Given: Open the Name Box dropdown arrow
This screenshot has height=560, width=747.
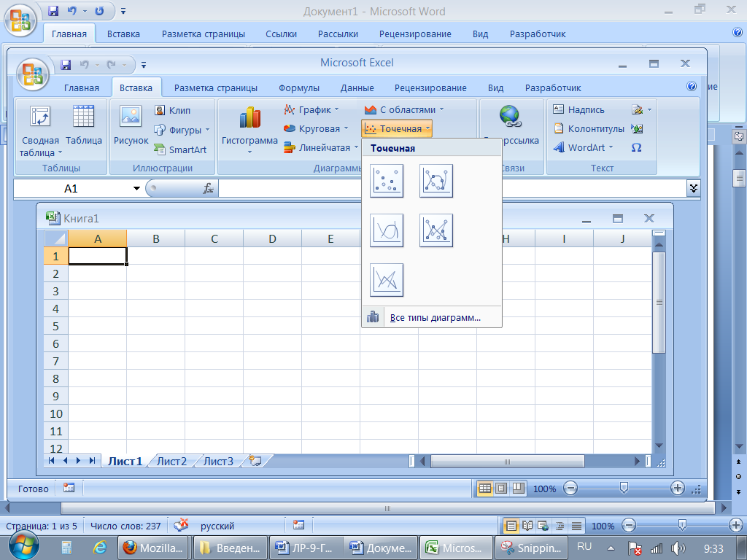Looking at the screenshot, I should point(136,189).
